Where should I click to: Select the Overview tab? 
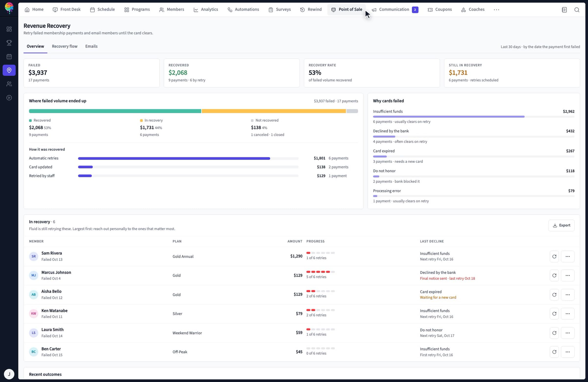(x=35, y=46)
